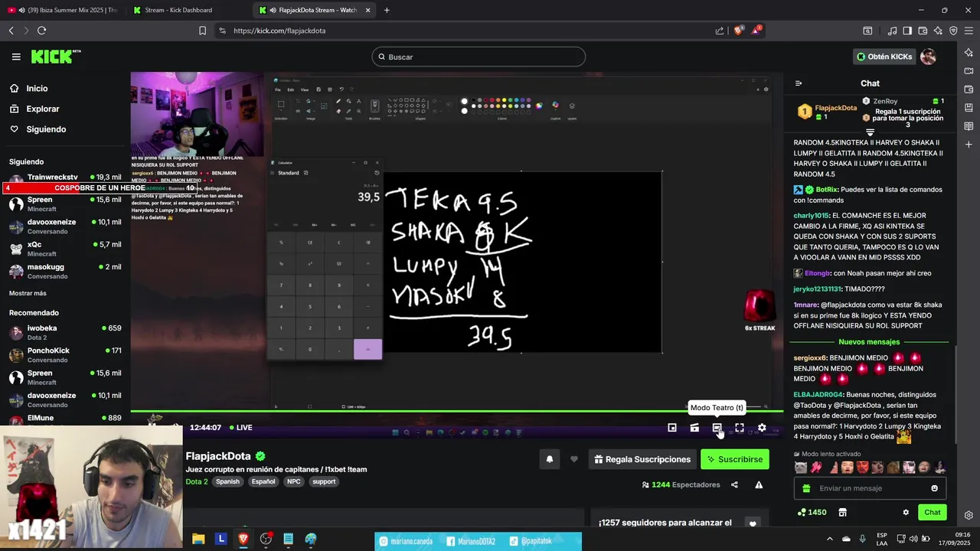
Task: Open xQc channel in sidebar
Action: 64,249
